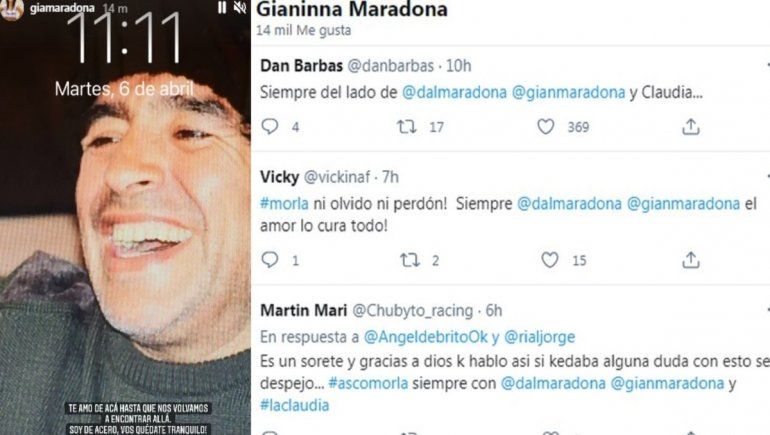This screenshot has width=770, height=435.
Task: Open the #laclaudia hashtag
Action: click(x=295, y=405)
